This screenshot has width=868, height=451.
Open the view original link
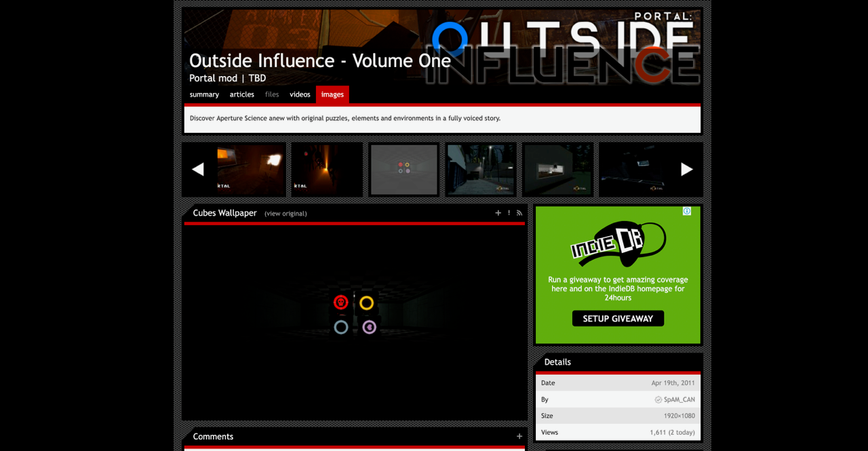click(285, 213)
